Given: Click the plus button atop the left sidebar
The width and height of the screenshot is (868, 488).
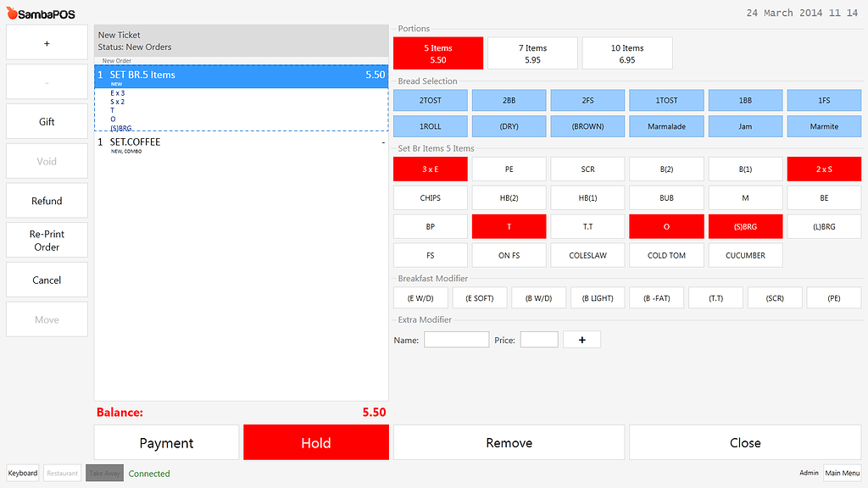Looking at the screenshot, I should point(47,42).
